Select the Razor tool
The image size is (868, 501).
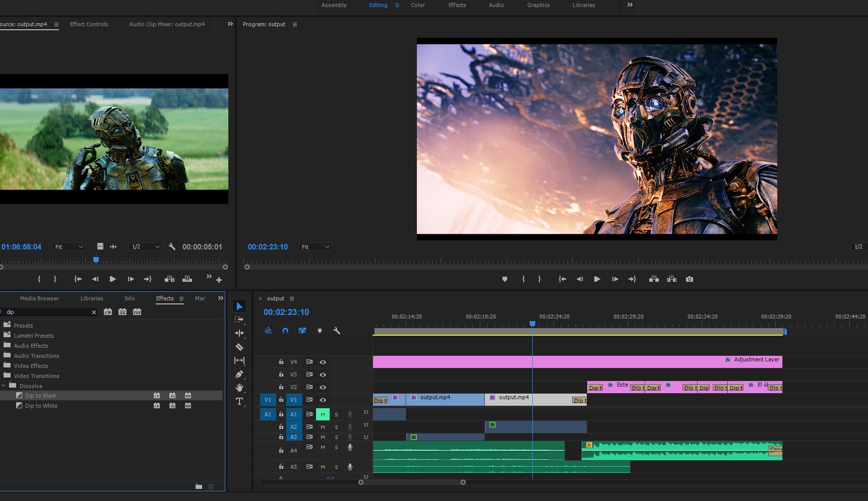click(239, 347)
